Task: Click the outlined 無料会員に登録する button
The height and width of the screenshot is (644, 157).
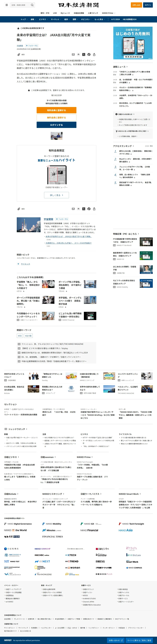Action: pyautogui.click(x=57, y=117)
